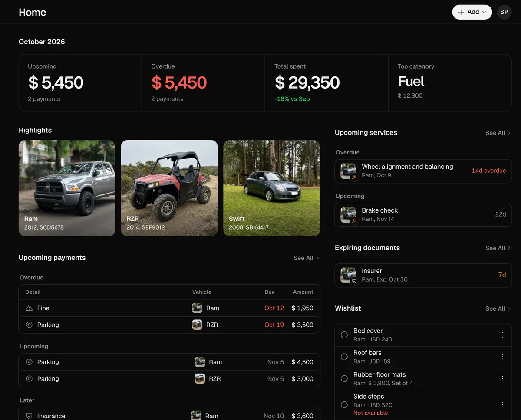The image size is (521, 420).
Task: Click the Top category Fuel card
Action: pyautogui.click(x=450, y=82)
